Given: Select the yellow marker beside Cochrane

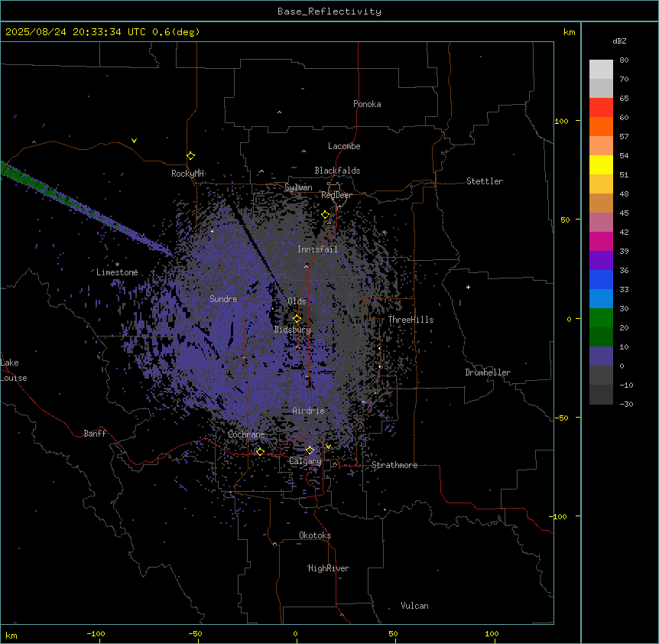Looking at the screenshot, I should tap(260, 451).
